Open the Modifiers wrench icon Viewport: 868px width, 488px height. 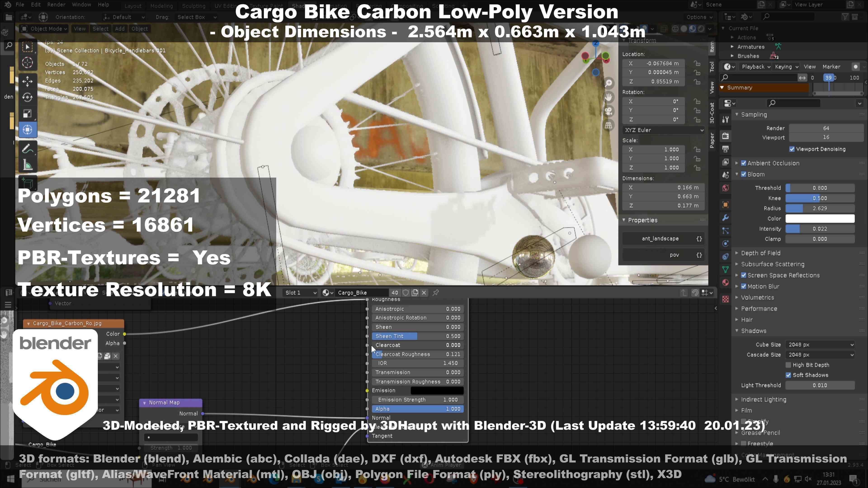pyautogui.click(x=725, y=218)
